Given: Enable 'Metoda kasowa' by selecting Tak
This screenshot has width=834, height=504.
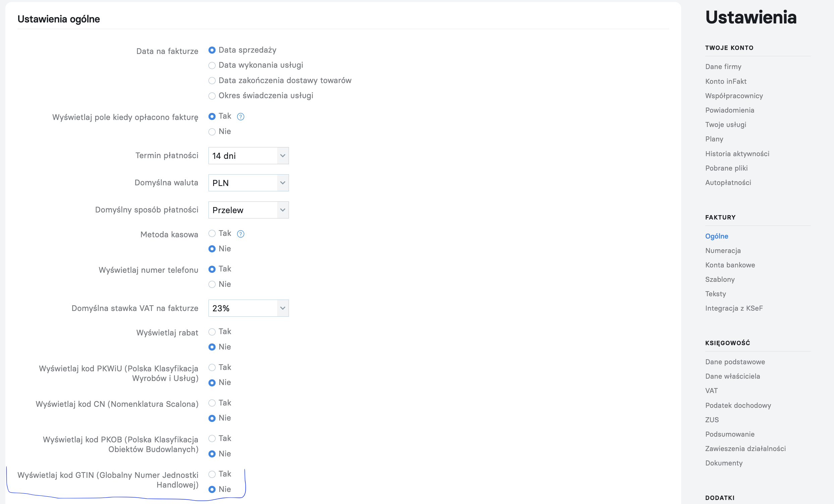Looking at the screenshot, I should [212, 234].
